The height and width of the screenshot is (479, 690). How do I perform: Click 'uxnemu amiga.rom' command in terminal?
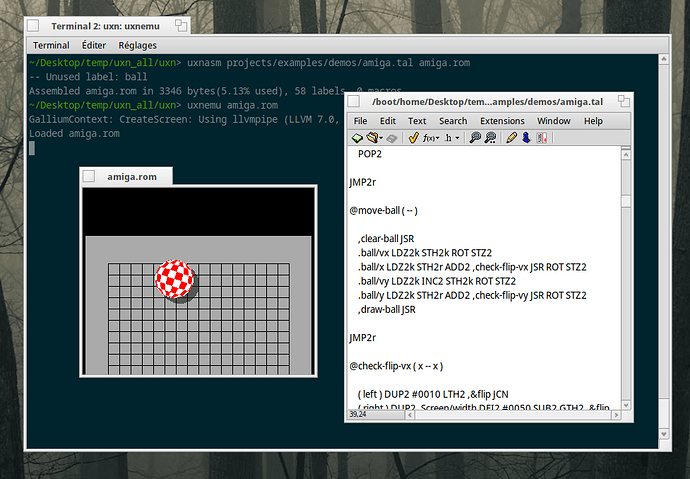coord(232,105)
